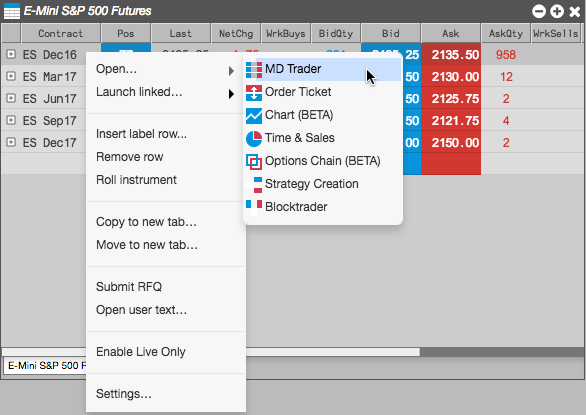Select Submit RFQ menu entry
The image size is (586, 415).
click(129, 287)
